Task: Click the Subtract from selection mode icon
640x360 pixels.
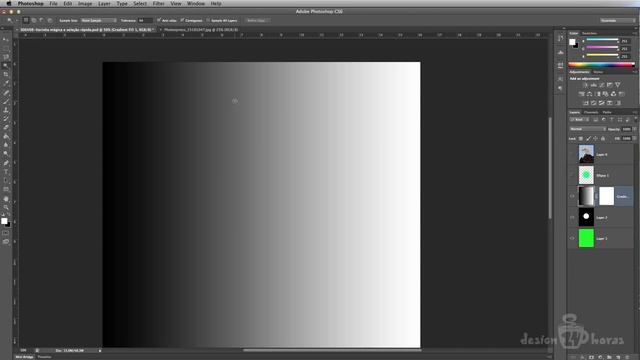Action: (42, 20)
